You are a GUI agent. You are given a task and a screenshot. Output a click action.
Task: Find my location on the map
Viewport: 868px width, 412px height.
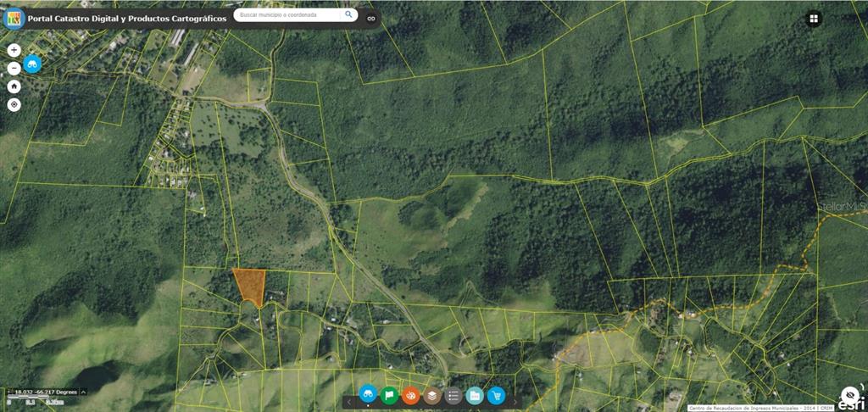coord(14,105)
